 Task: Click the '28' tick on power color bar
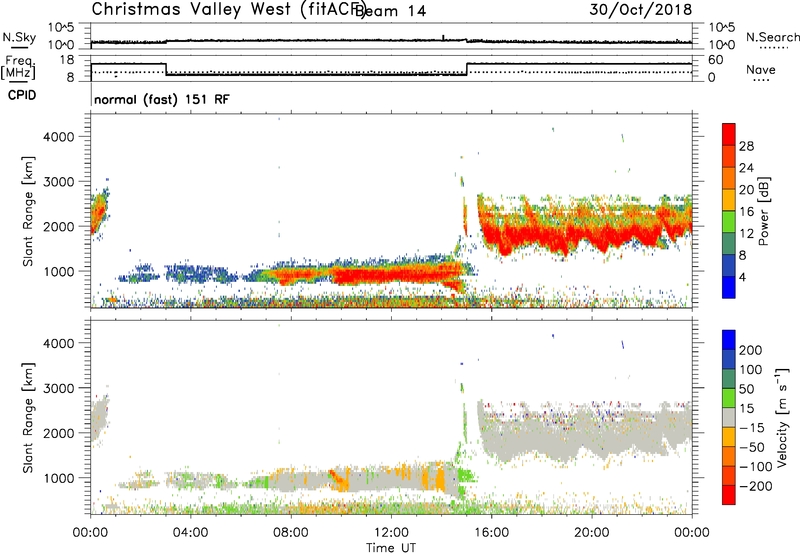point(746,146)
